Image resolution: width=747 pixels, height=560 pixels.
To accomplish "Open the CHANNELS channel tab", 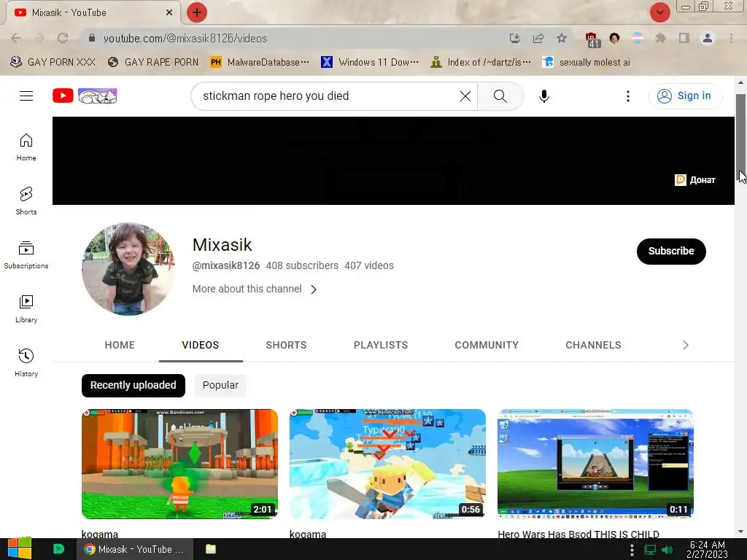I will 593,345.
